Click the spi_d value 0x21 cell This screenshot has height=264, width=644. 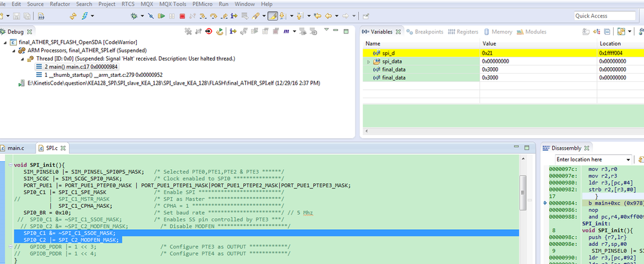(x=538, y=53)
